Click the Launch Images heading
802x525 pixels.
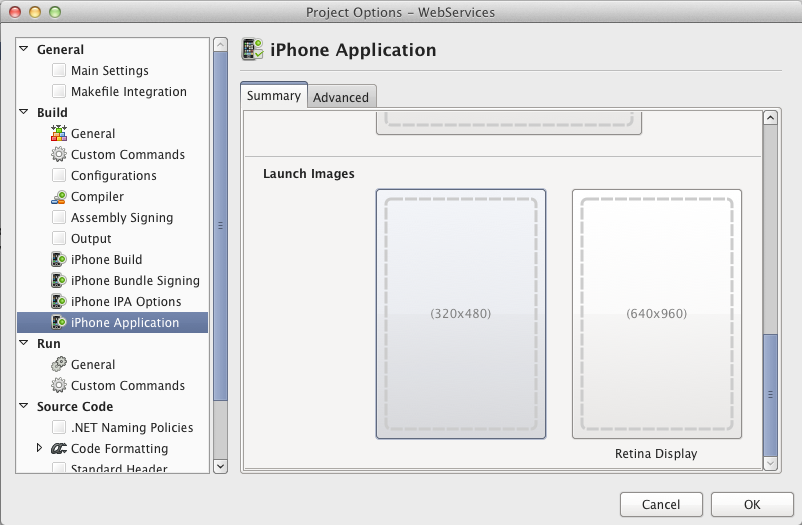click(308, 173)
